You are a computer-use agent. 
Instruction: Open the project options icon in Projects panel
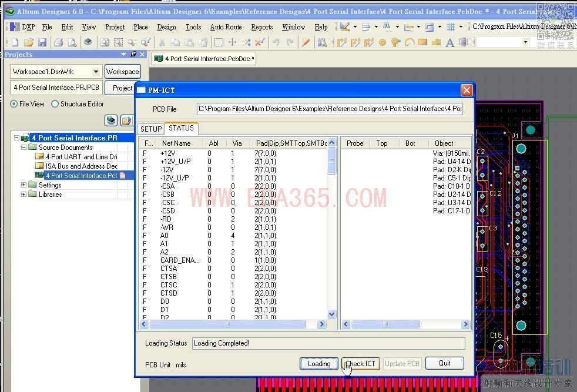126,120
